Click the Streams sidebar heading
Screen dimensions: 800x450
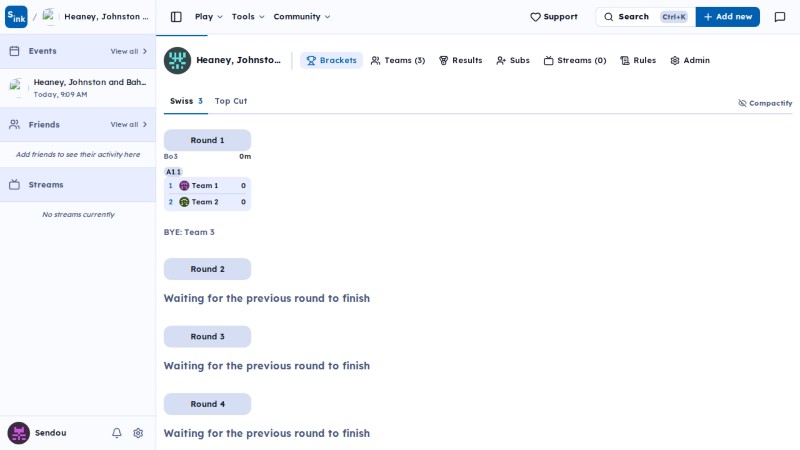point(46,185)
